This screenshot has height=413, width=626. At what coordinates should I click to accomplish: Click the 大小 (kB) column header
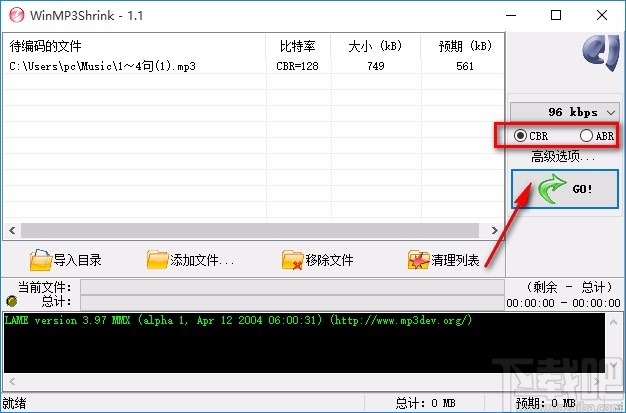pos(375,46)
